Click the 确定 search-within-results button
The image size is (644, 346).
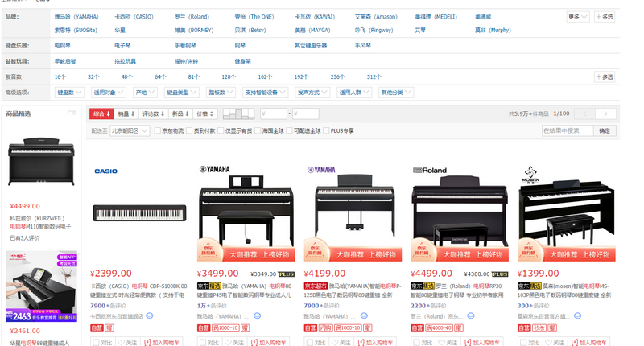tap(605, 130)
